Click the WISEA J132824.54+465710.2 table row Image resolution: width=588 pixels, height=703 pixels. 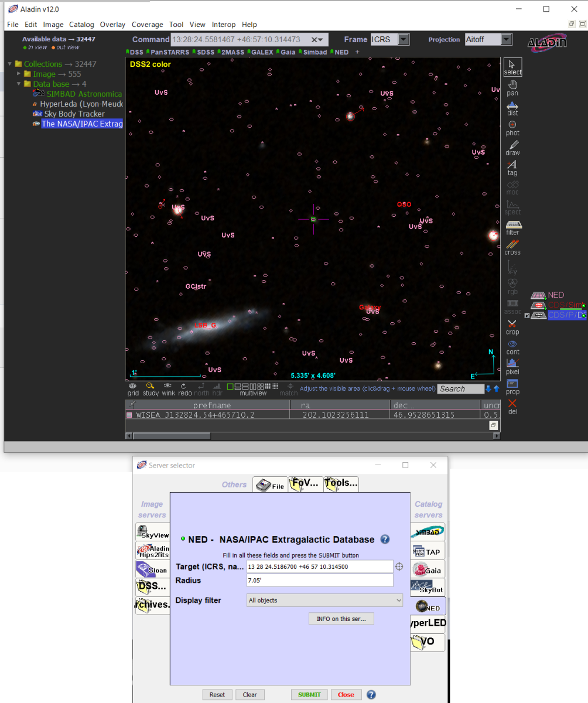pos(313,414)
